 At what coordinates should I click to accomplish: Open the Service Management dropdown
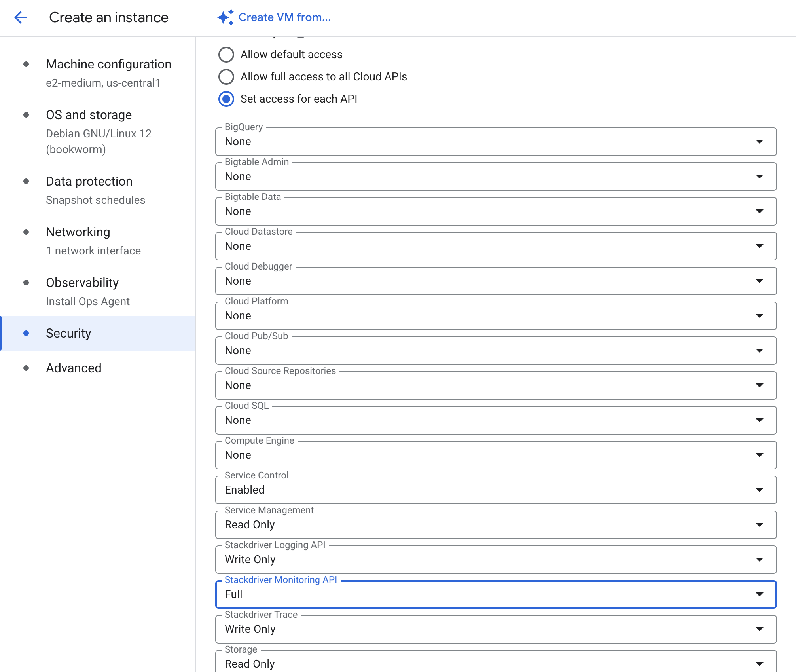pos(496,525)
